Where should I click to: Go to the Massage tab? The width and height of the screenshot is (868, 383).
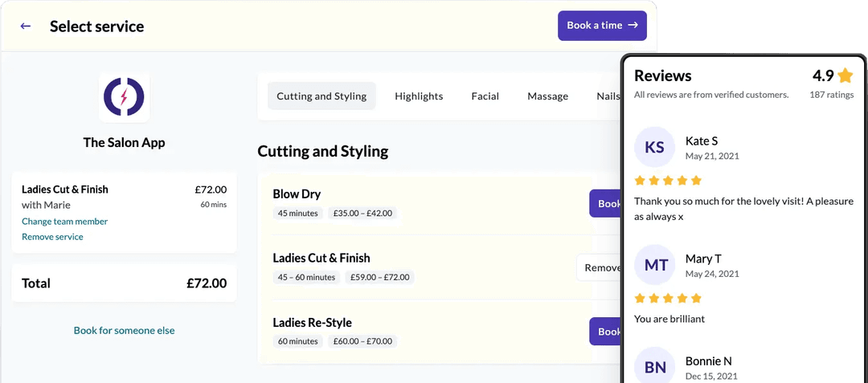pos(547,96)
